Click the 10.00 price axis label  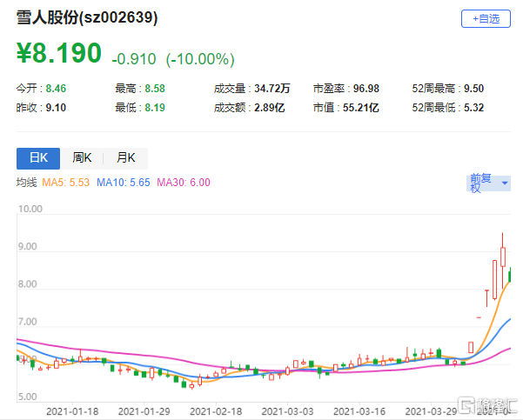click(30, 209)
